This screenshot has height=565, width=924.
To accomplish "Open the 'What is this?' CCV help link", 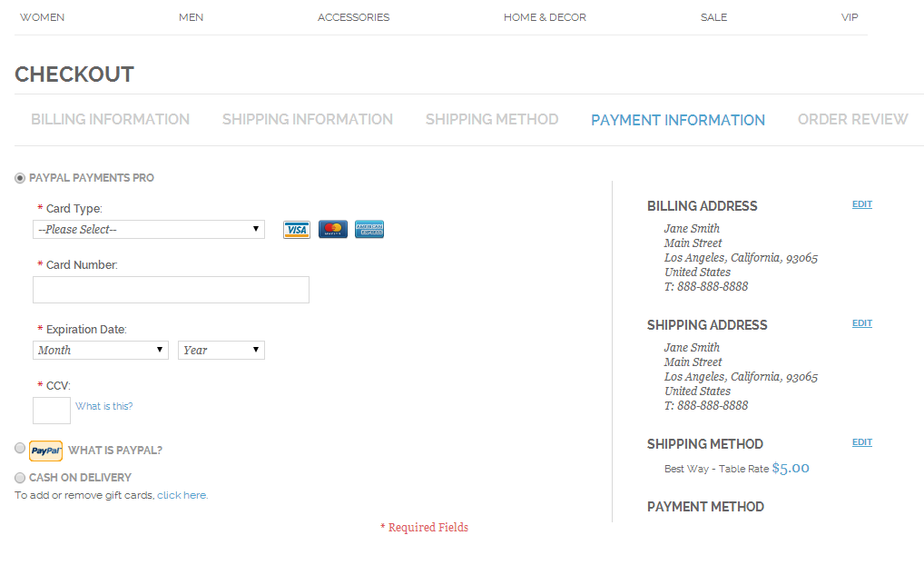I will [x=103, y=405].
